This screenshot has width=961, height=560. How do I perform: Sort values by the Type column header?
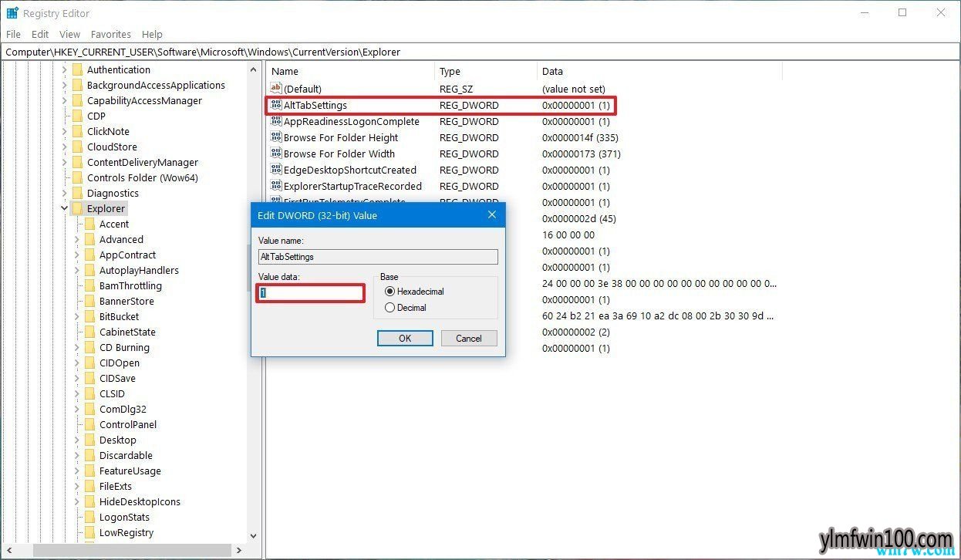click(x=486, y=71)
